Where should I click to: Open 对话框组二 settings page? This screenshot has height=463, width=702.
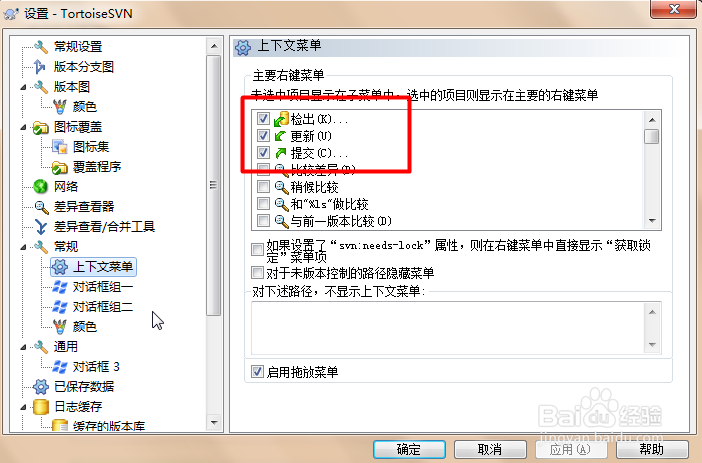click(x=103, y=307)
